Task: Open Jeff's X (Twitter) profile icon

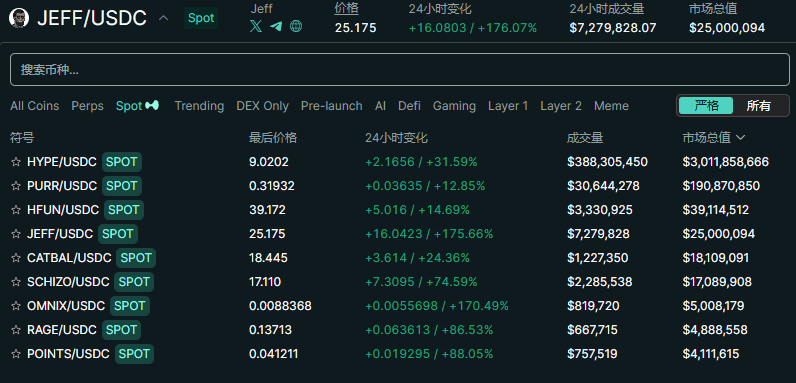Action: [256, 26]
